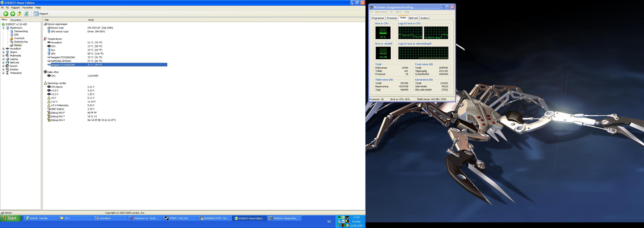The image size is (644, 228).
Task: Select DMI in the tree
Action: pos(16,35)
